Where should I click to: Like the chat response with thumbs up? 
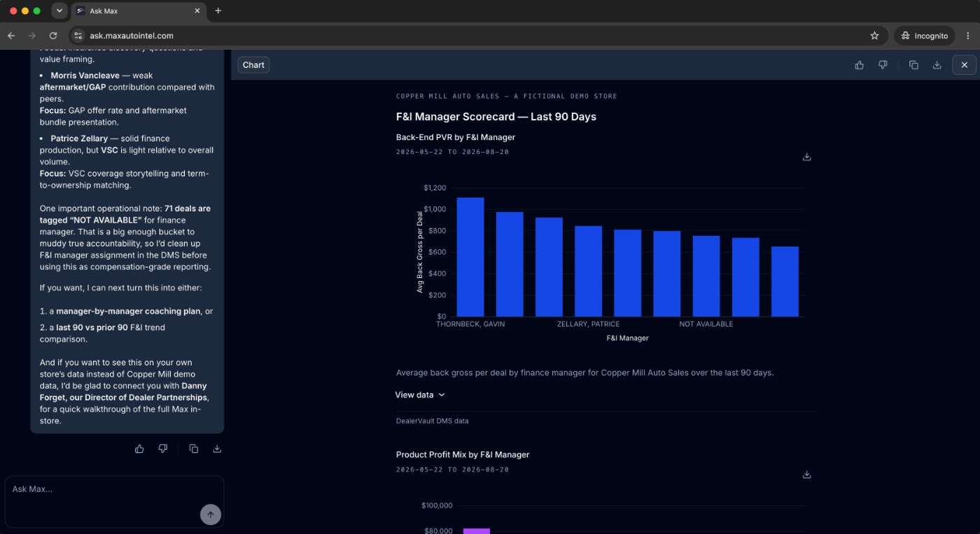tap(139, 449)
